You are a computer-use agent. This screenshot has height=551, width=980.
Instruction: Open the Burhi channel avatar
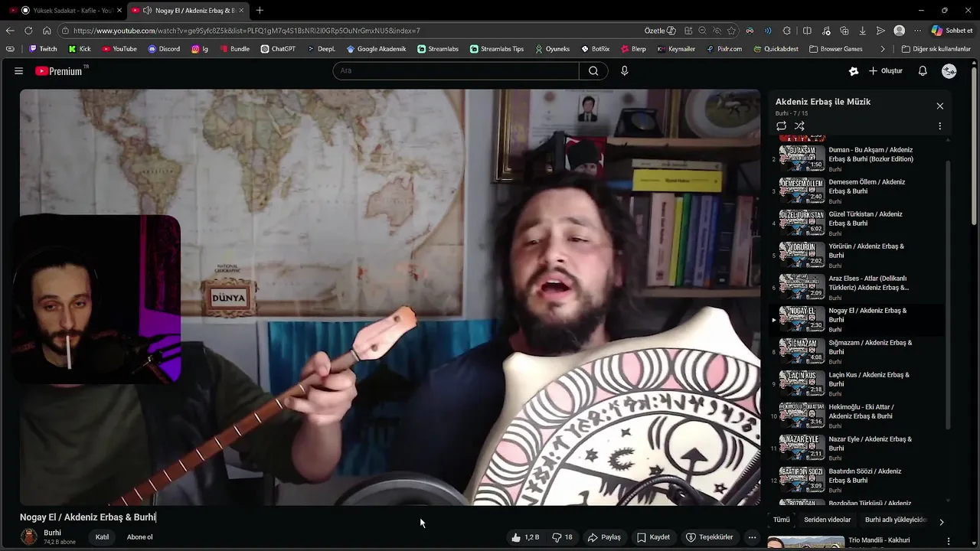(x=29, y=537)
